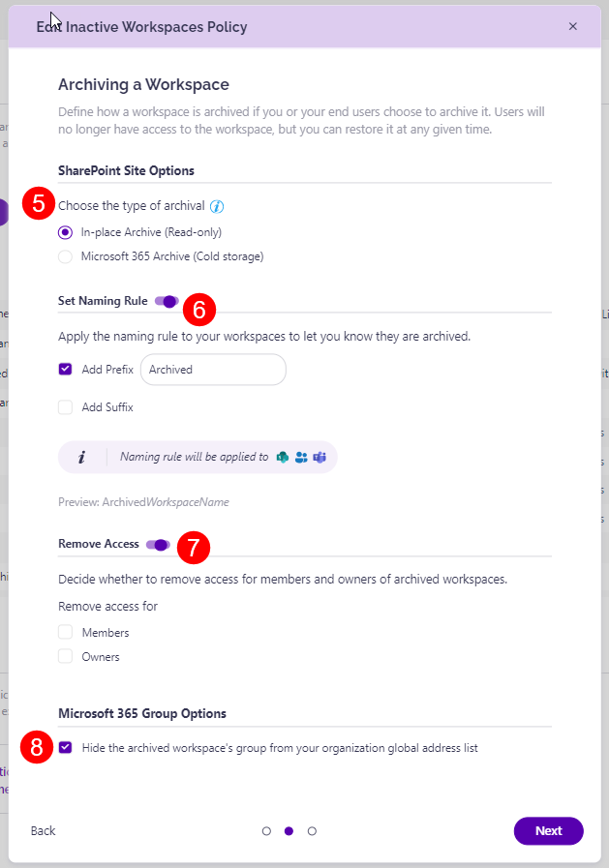Uncheck hiding the group from the global address list
The width and height of the screenshot is (609, 868).
pyautogui.click(x=65, y=747)
